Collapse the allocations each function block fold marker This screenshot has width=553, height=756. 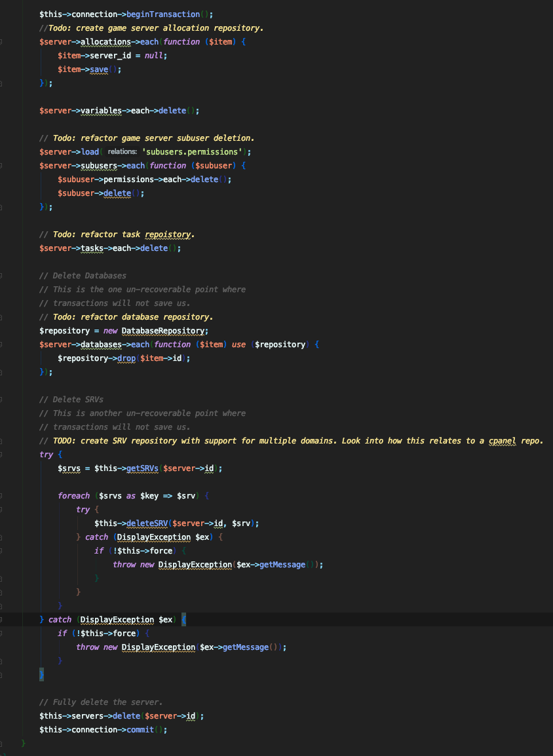tap(2, 42)
